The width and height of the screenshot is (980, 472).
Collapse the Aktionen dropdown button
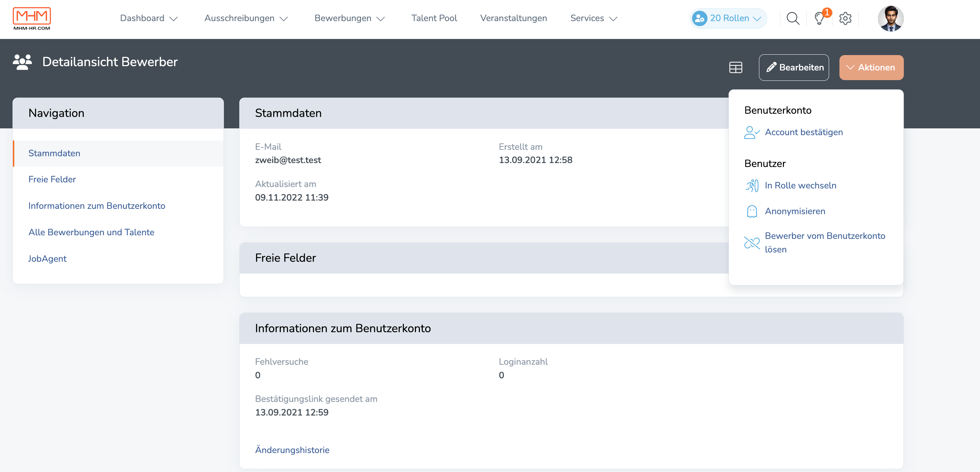tap(871, 67)
